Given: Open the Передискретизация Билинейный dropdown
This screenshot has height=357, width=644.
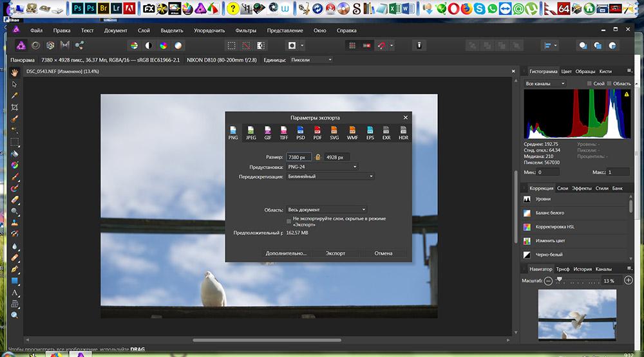Looking at the screenshot, I should [x=330, y=176].
